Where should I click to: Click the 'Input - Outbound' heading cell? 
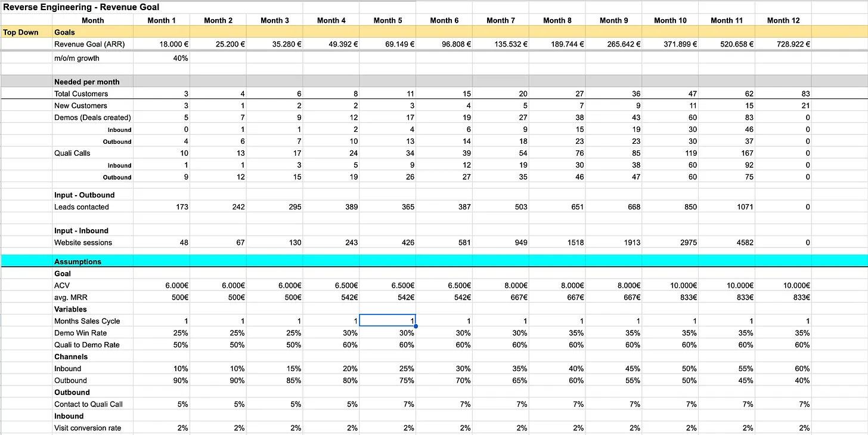84,195
